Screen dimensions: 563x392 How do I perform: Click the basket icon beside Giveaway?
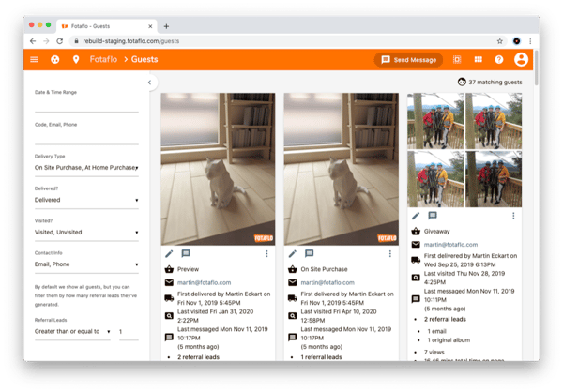416,232
